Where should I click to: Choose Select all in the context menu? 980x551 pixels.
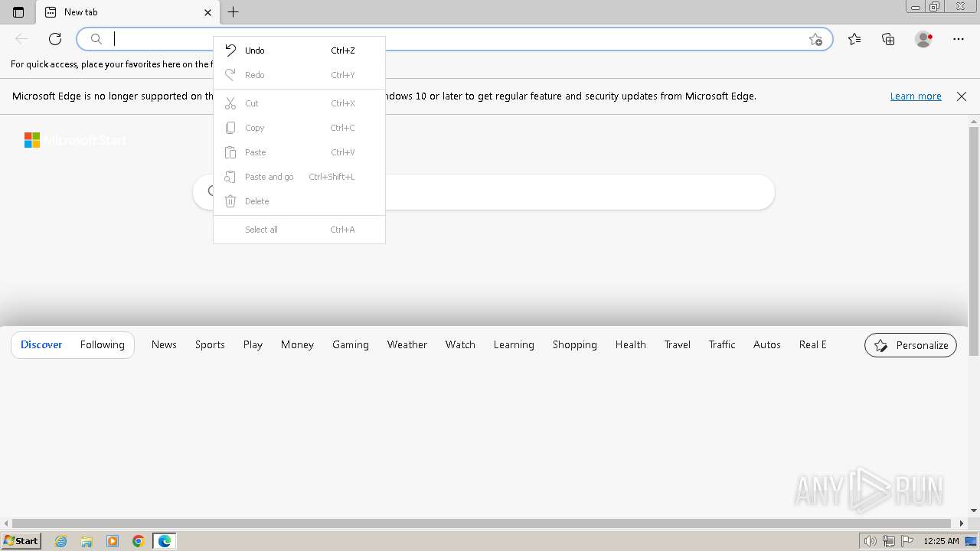pyautogui.click(x=299, y=230)
